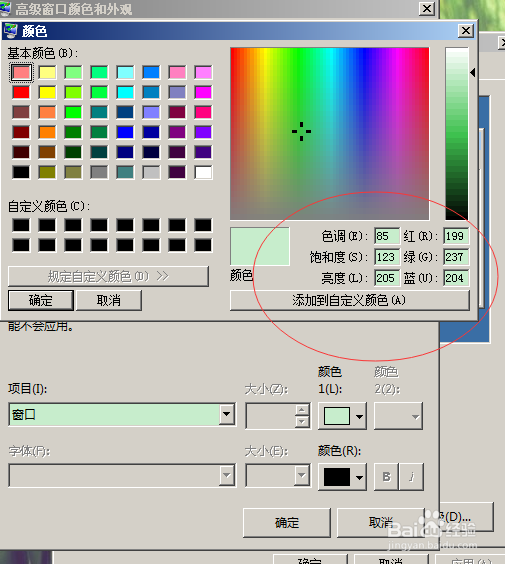Pick the pure blue basic color swatch
This screenshot has width=505, height=564.
(x=125, y=132)
